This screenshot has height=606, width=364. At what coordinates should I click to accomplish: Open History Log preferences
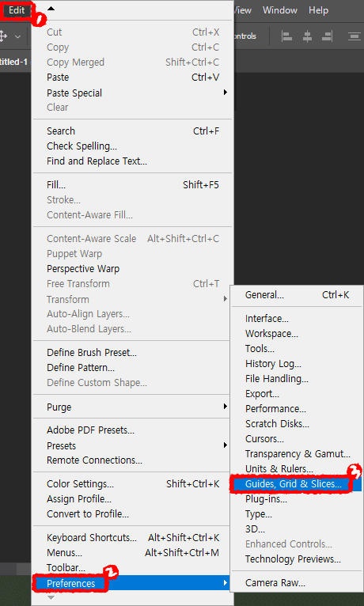297,364
